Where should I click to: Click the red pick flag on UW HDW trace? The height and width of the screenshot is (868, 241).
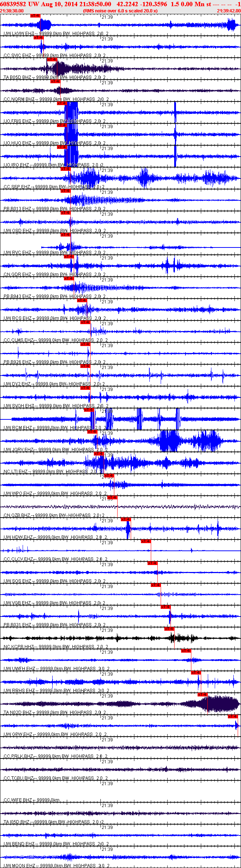(x=126, y=519)
